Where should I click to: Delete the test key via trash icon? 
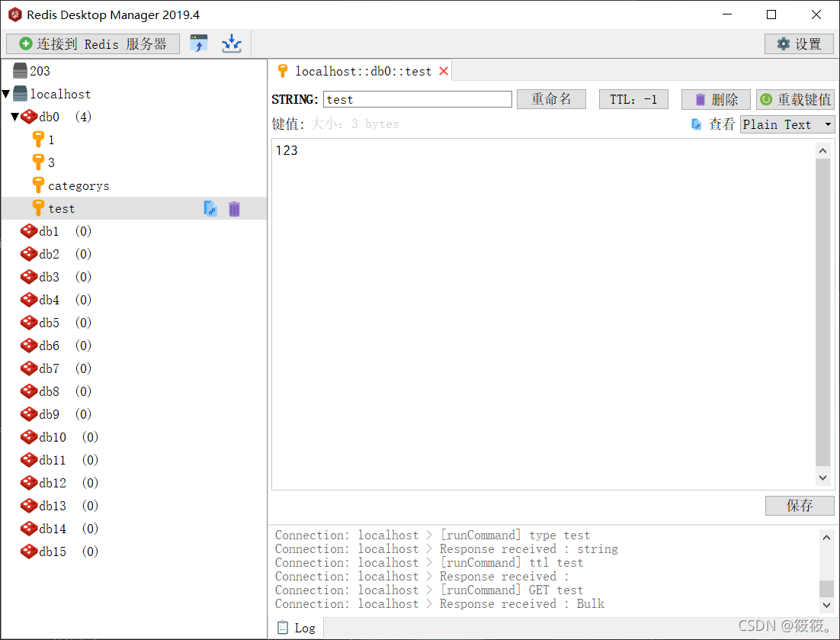234,208
